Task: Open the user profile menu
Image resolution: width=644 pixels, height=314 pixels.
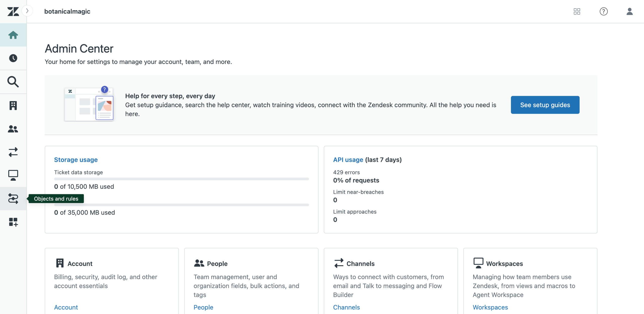Action: pos(629,11)
